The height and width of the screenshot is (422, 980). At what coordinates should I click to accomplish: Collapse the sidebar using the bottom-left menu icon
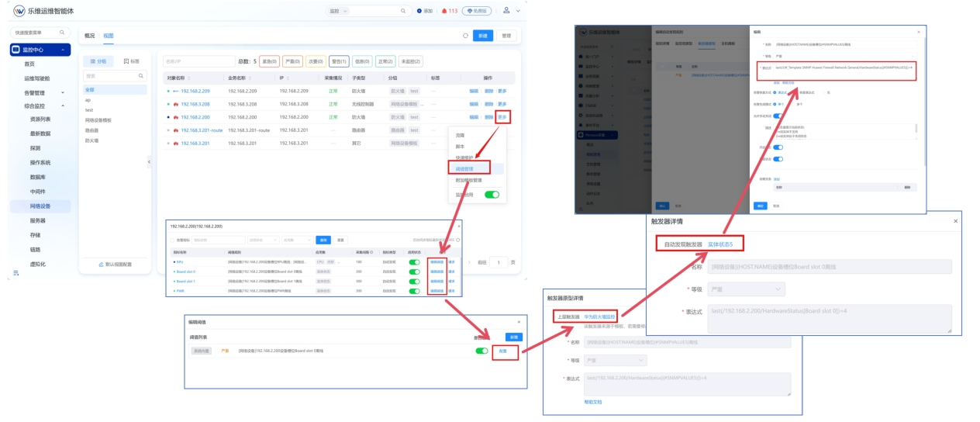tap(16, 273)
